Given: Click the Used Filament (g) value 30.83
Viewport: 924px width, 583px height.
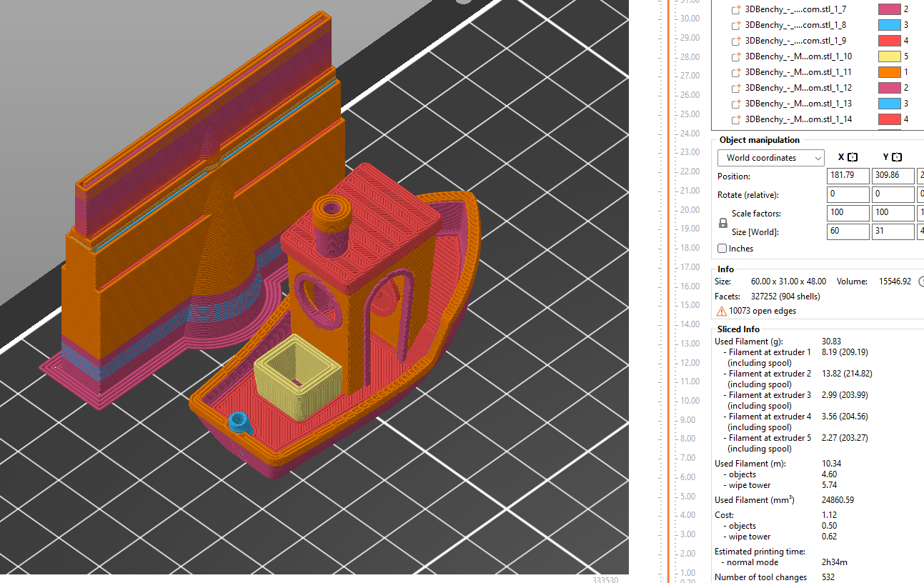Looking at the screenshot, I should click(832, 342).
